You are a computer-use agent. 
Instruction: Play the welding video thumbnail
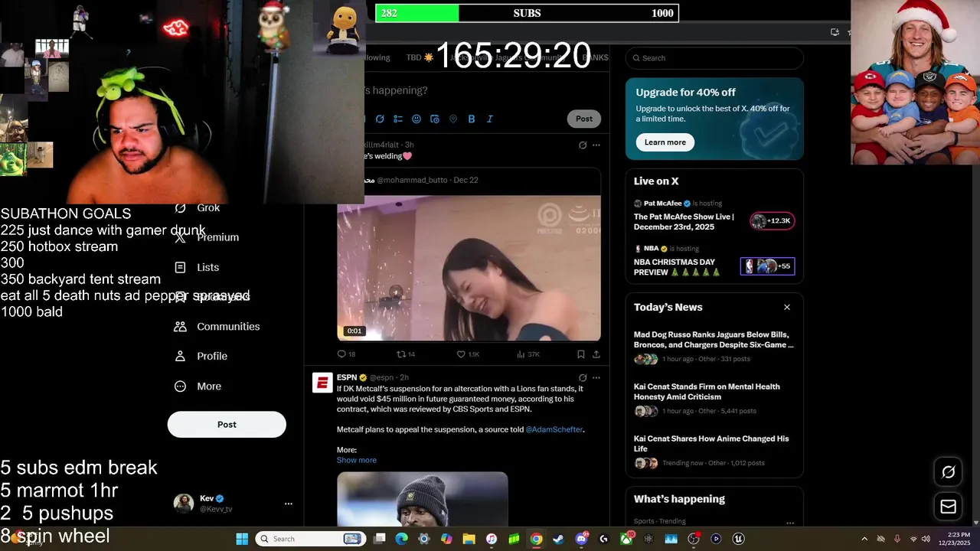[x=469, y=268]
